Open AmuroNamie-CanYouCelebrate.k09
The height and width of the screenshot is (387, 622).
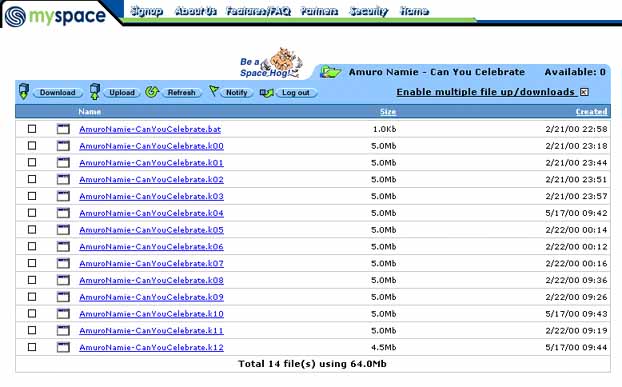pos(151,297)
